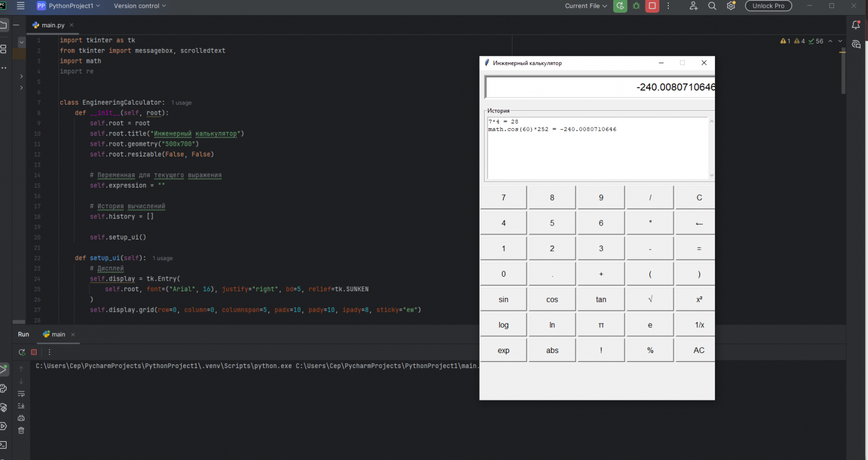Open the Current File run configuration dropdown
The image size is (868, 460).
point(586,6)
